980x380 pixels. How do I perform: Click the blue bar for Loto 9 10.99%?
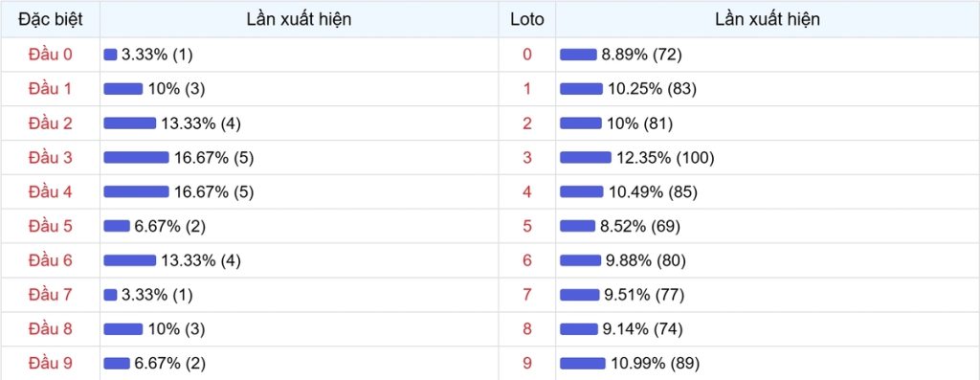click(583, 363)
